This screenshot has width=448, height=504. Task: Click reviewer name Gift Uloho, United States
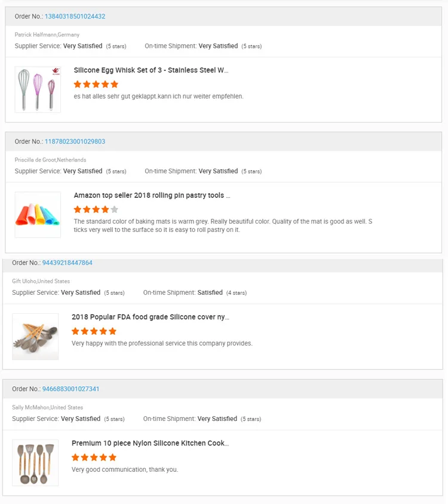tap(41, 282)
